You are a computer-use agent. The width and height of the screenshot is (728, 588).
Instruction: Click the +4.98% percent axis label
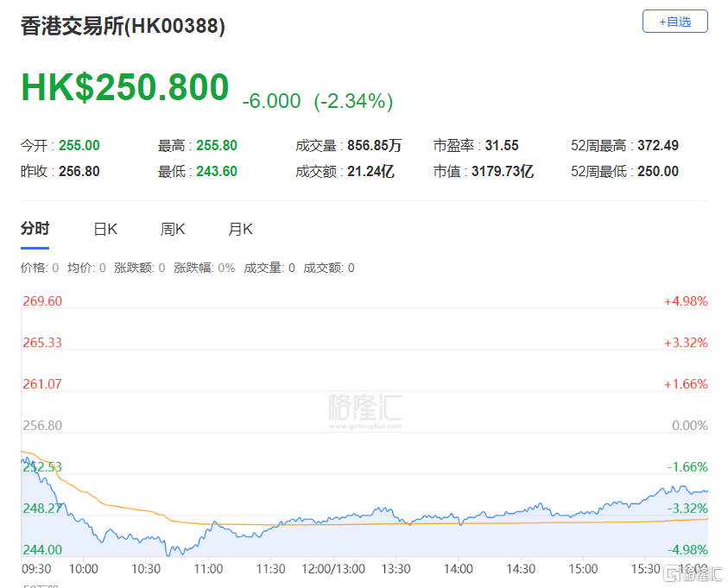click(x=686, y=301)
